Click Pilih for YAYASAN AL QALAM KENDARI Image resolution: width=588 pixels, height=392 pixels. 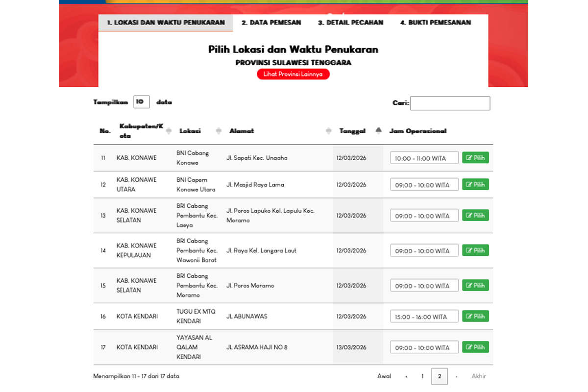point(475,347)
